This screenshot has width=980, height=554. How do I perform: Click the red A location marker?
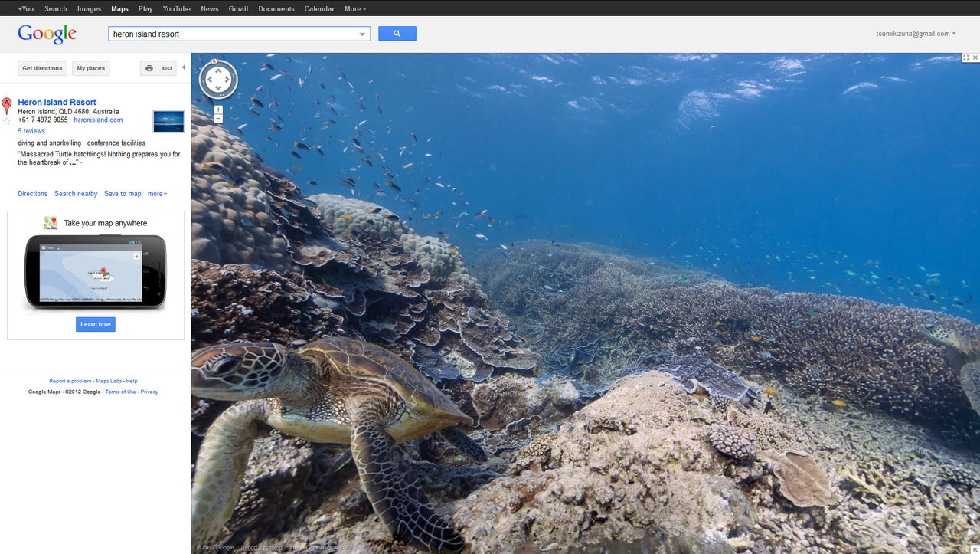pyautogui.click(x=7, y=106)
